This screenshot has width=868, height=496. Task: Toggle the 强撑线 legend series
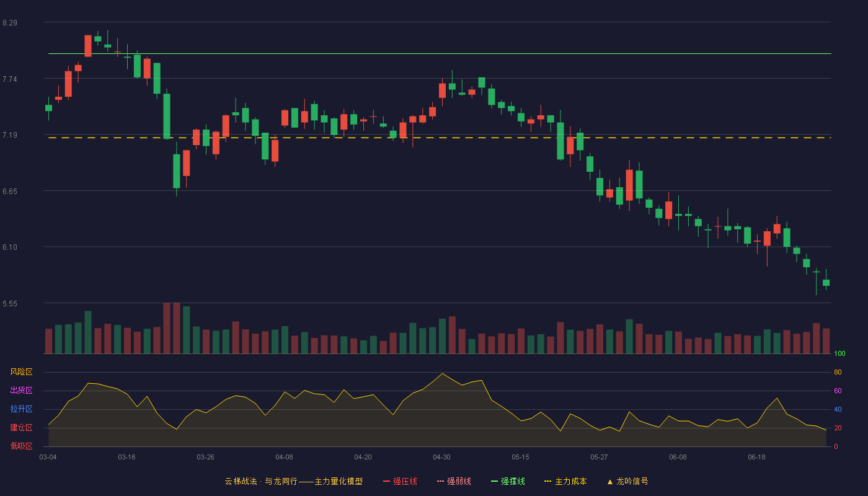click(508, 481)
